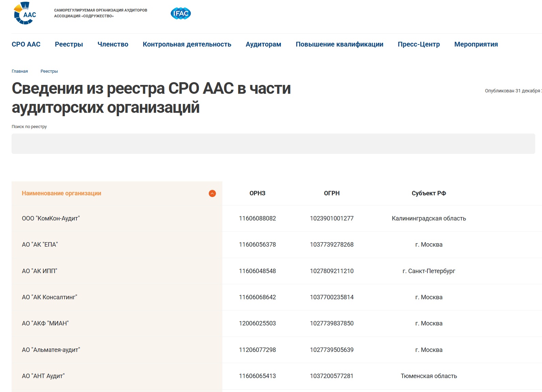Click Тюменская область cell

pyautogui.click(x=429, y=376)
